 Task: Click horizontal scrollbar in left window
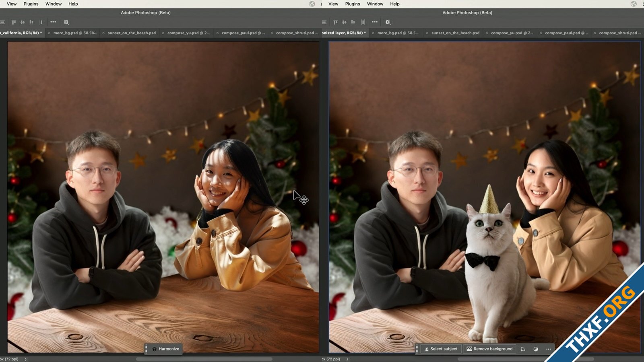(204, 359)
